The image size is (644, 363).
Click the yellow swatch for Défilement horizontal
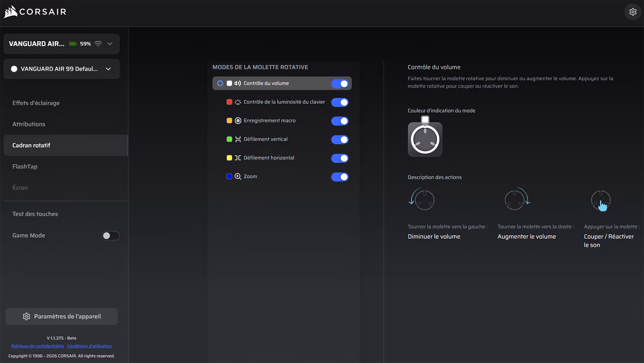[229, 158]
